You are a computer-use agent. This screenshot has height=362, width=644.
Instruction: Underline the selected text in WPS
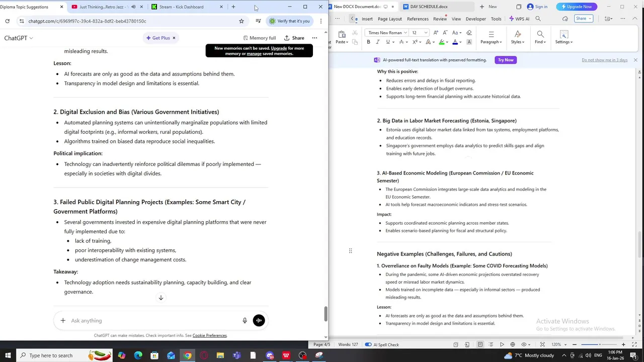click(387, 42)
